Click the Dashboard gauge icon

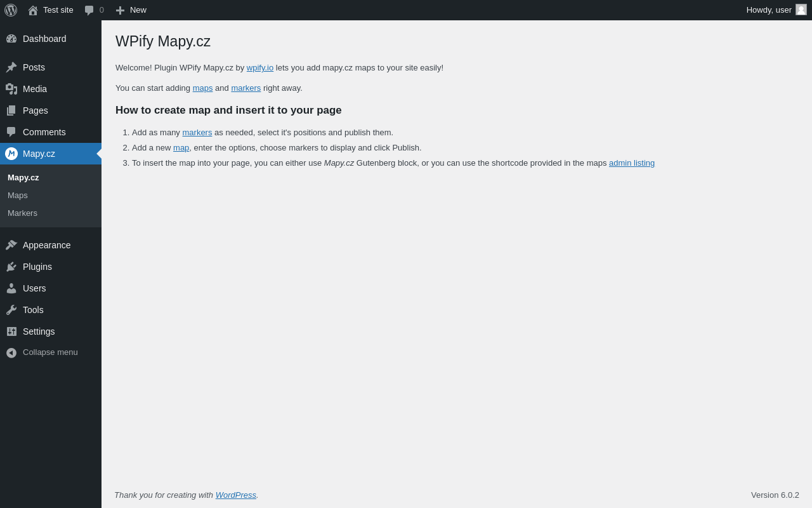pyautogui.click(x=11, y=39)
